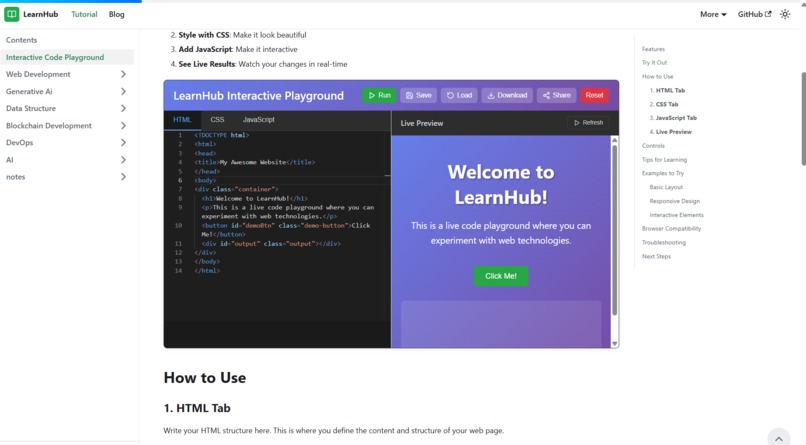The height and width of the screenshot is (445, 806).
Task: Save the playground code
Action: (x=418, y=95)
